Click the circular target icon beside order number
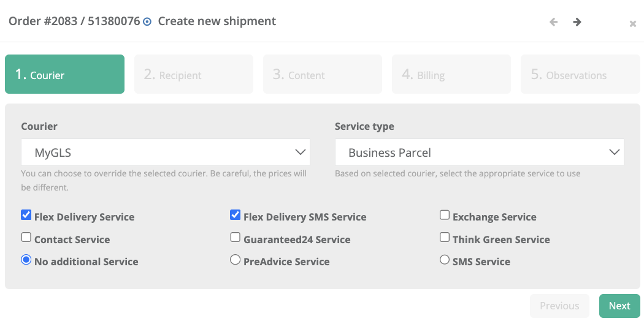This screenshot has width=644, height=332. pyautogui.click(x=147, y=21)
